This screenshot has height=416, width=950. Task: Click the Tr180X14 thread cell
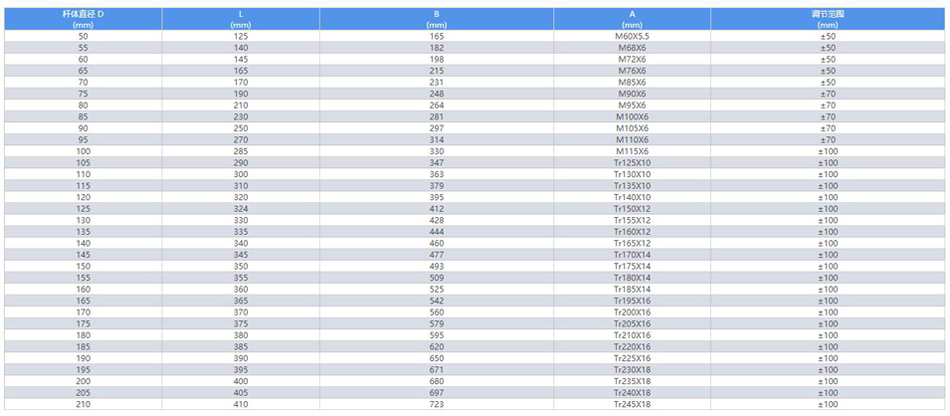[x=632, y=278]
